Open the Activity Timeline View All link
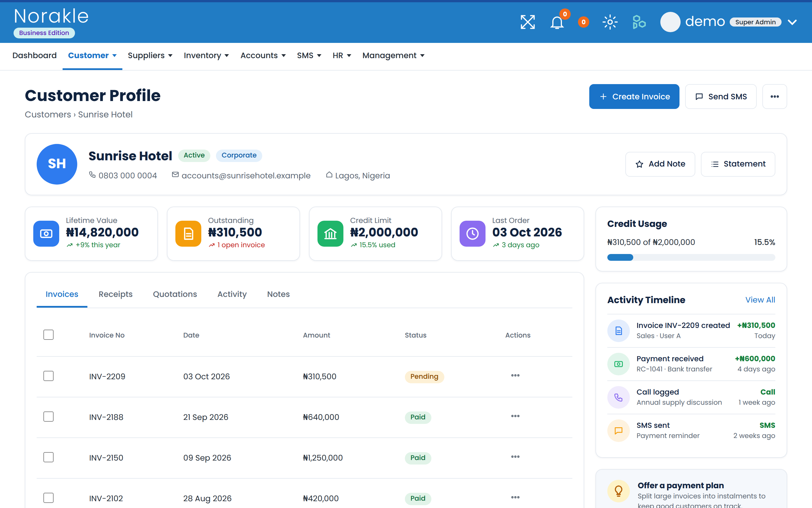 (760, 300)
